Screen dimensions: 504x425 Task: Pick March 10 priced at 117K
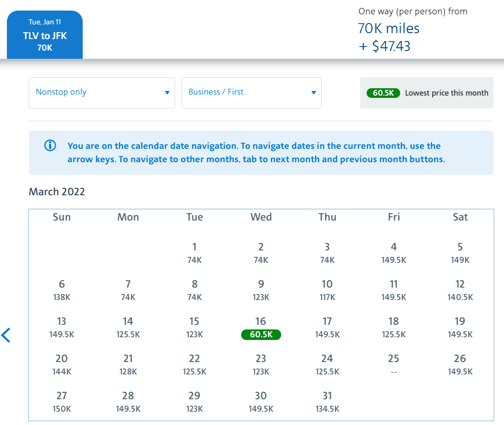click(327, 290)
